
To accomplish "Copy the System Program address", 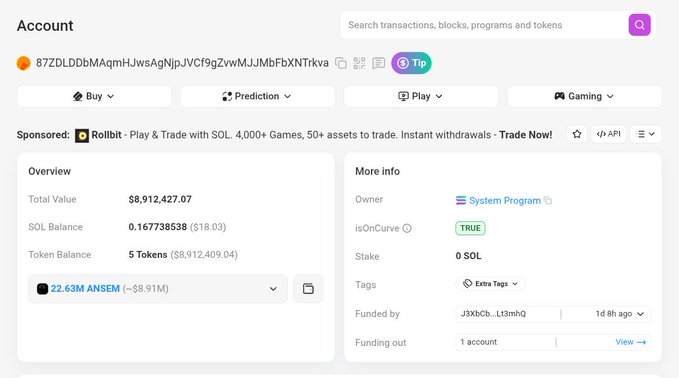I will point(548,200).
